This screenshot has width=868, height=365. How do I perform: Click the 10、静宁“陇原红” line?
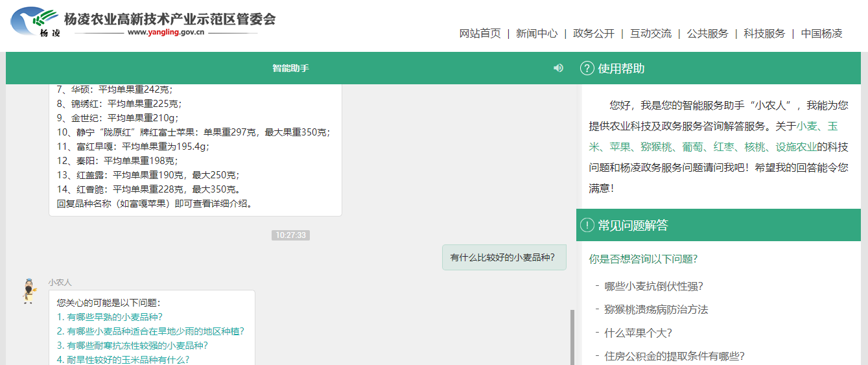(x=194, y=132)
